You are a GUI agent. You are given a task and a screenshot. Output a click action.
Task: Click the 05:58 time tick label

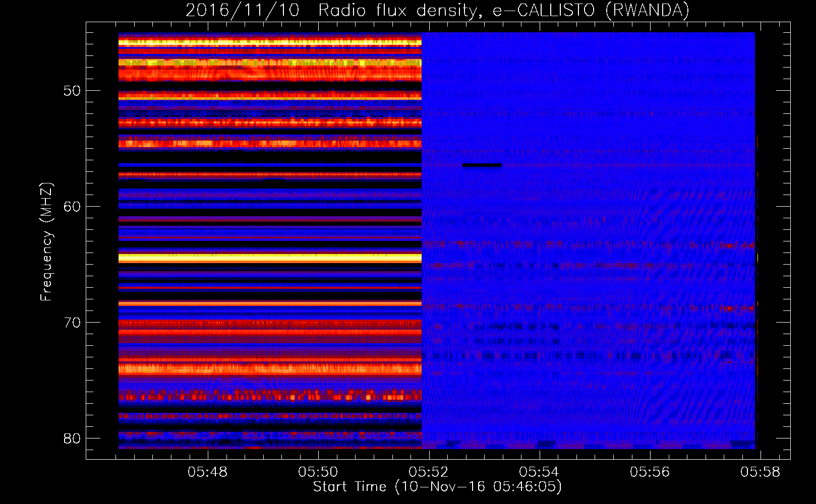[760, 472]
